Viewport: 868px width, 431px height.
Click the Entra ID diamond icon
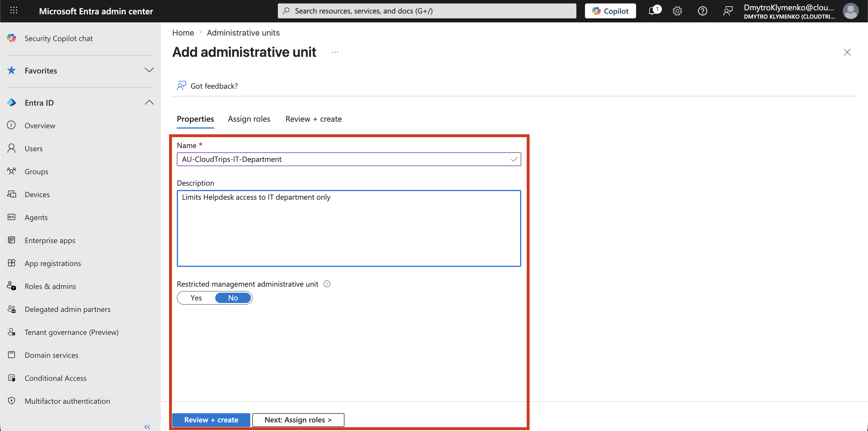coord(11,102)
